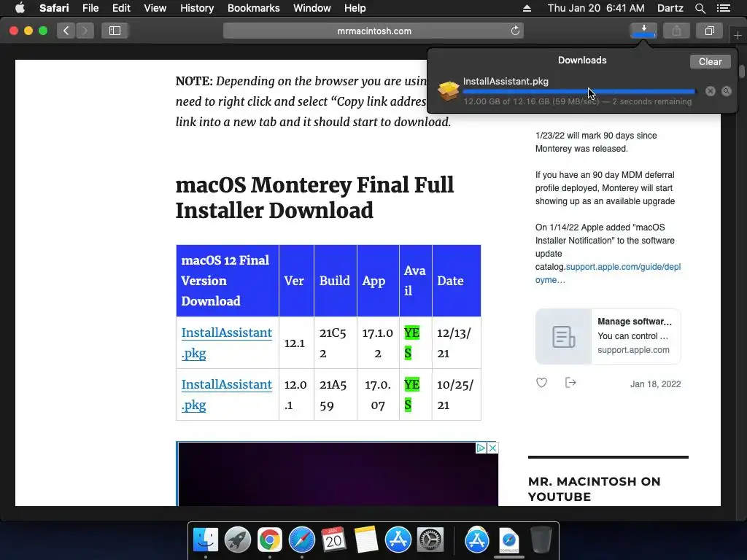Cancel the InstallAssistant.pkg download
The width and height of the screenshot is (747, 560).
711,91
